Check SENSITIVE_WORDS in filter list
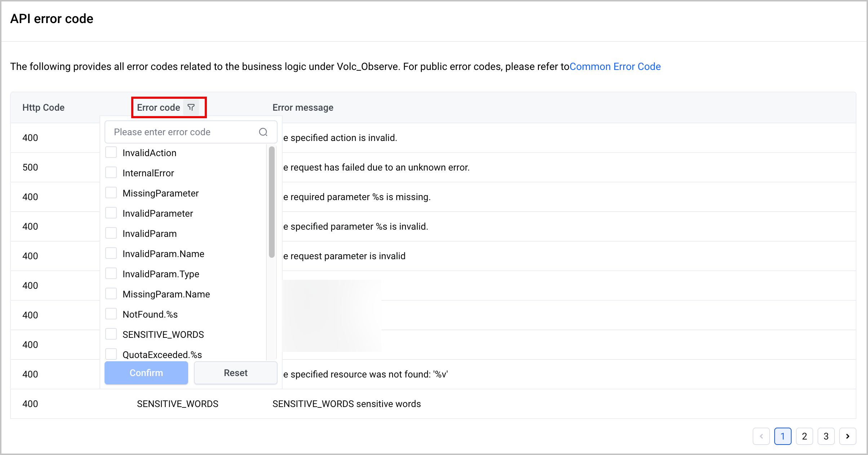Screen dimensions: 868x455 (111, 334)
